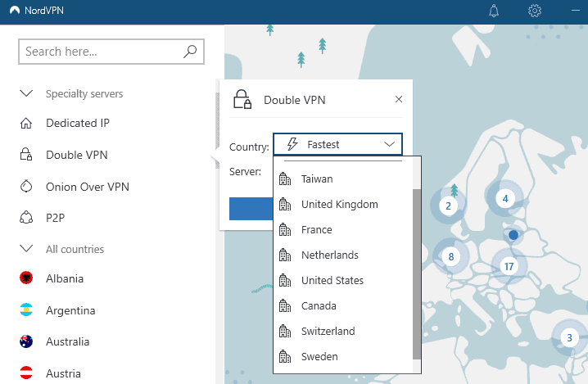Collapse the All countries section

pos(26,249)
